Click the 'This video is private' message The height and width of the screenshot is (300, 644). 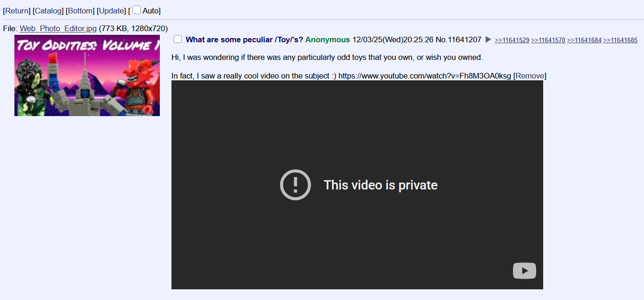point(381,185)
